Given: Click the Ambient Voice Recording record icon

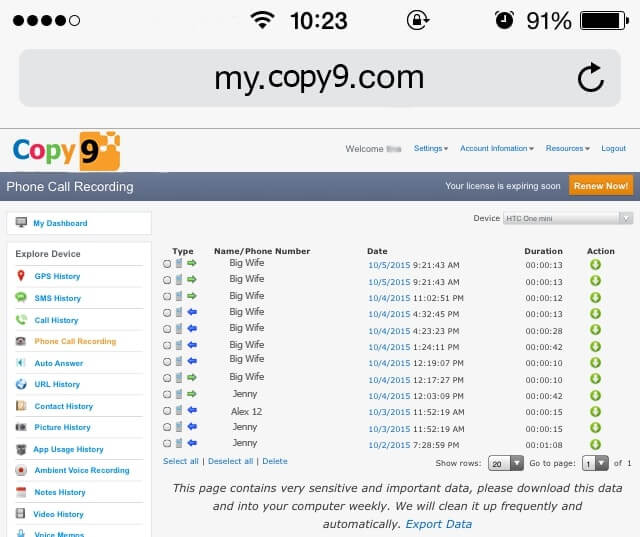Looking at the screenshot, I should point(21,470).
